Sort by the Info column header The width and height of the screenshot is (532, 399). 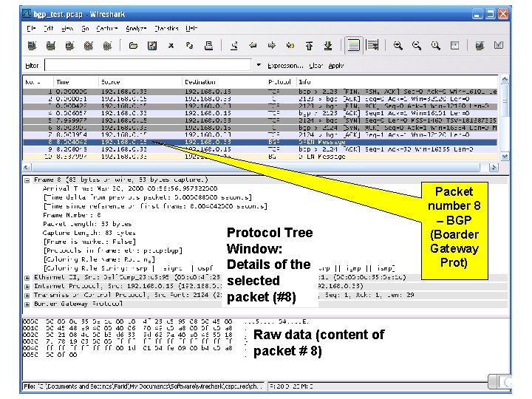pos(397,82)
